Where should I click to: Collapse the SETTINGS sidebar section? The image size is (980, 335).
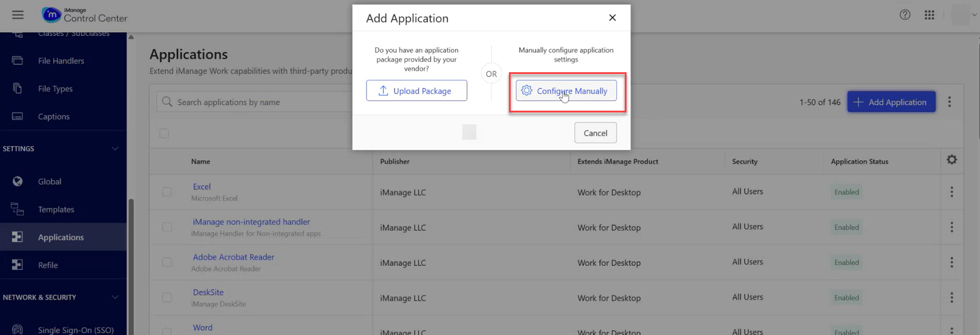pyautogui.click(x=115, y=149)
